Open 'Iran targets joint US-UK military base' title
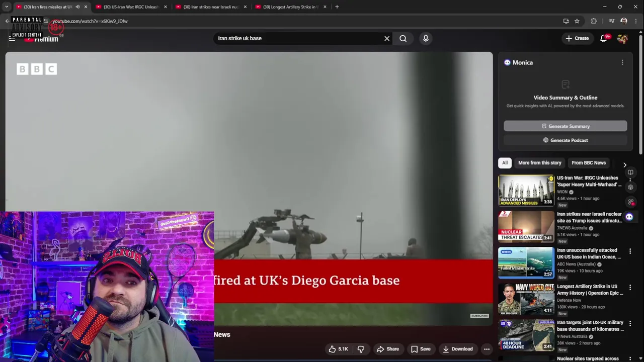 (x=591, y=326)
